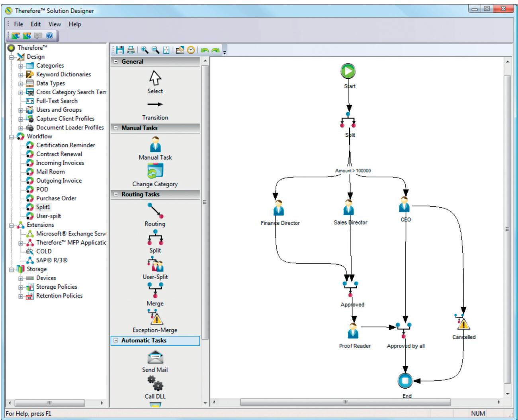Image resolution: width=518 pixels, height=420 pixels.
Task: Collapse the Automatic Tasks palette section
Action: pos(116,340)
